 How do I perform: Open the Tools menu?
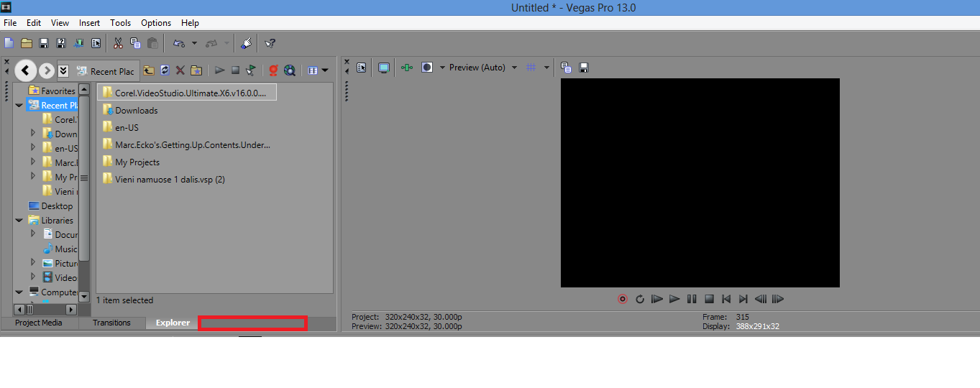[x=121, y=23]
